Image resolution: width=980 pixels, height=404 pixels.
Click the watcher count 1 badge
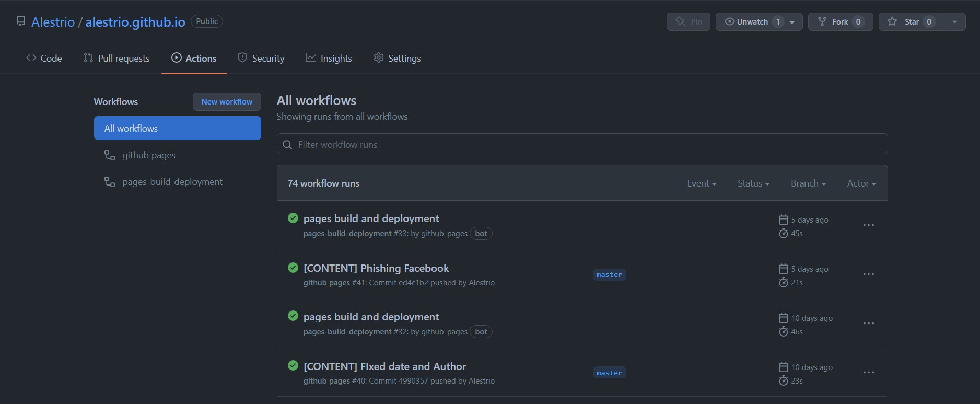(x=778, y=21)
